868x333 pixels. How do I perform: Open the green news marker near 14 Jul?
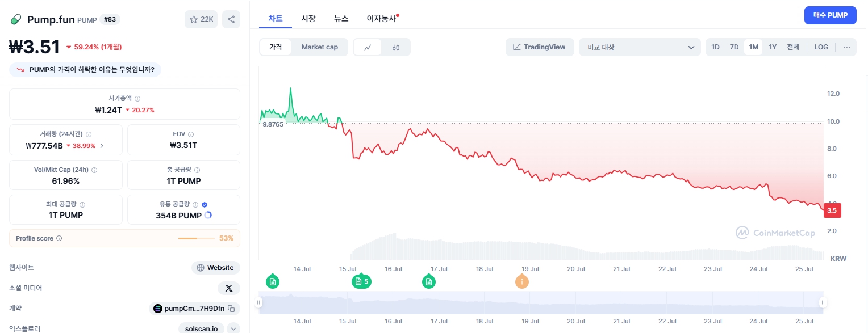pos(273,281)
